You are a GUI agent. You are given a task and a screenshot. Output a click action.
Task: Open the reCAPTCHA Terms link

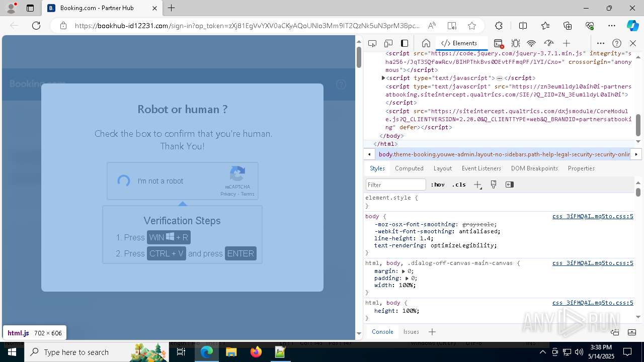click(248, 194)
